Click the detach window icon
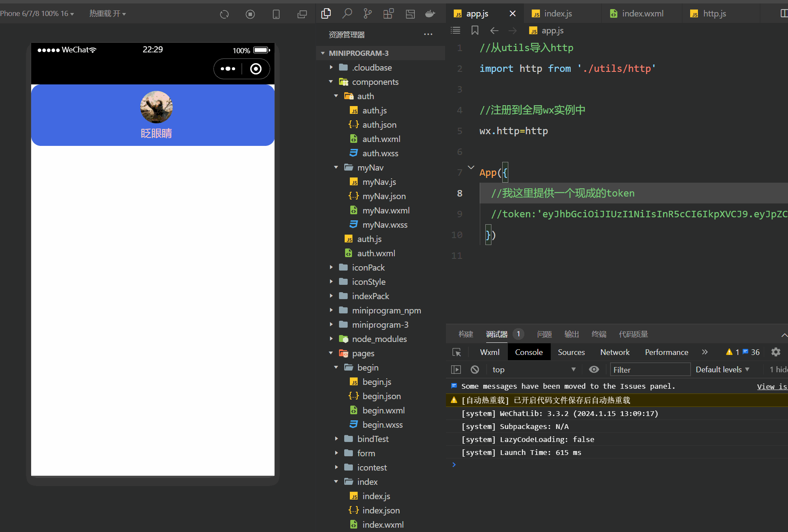788x532 pixels. (302, 14)
